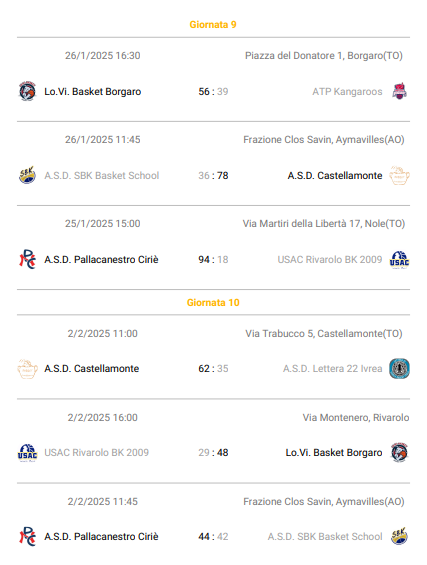Image resolution: width=427 pixels, height=565 pixels.
Task: Open A.S.D. Lettera 22 Ivrea team link
Action: pyautogui.click(x=333, y=369)
